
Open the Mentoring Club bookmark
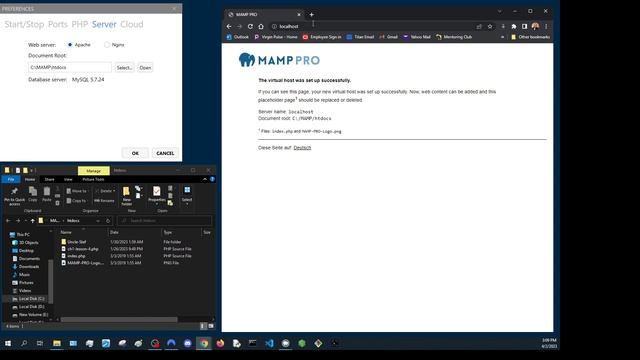click(454, 37)
